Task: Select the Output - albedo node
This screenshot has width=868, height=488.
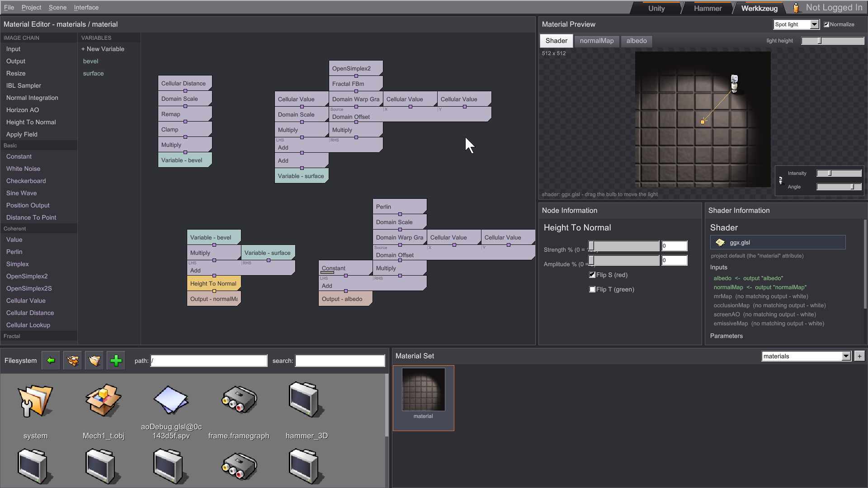Action: click(x=345, y=299)
